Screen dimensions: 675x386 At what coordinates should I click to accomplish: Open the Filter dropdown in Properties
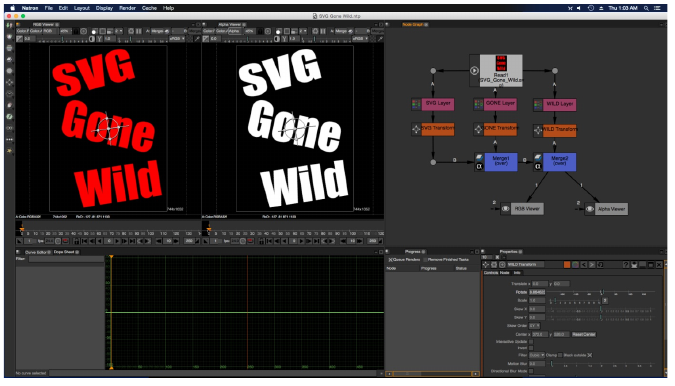pyautogui.click(x=536, y=355)
